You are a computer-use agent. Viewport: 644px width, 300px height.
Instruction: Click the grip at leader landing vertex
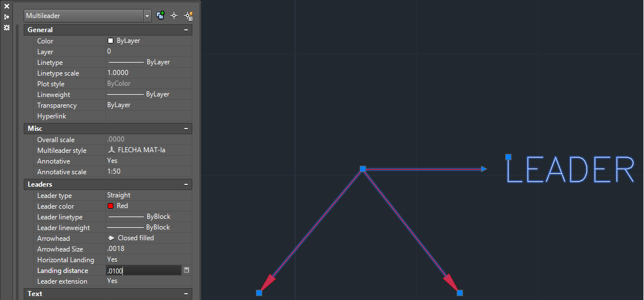point(363,169)
